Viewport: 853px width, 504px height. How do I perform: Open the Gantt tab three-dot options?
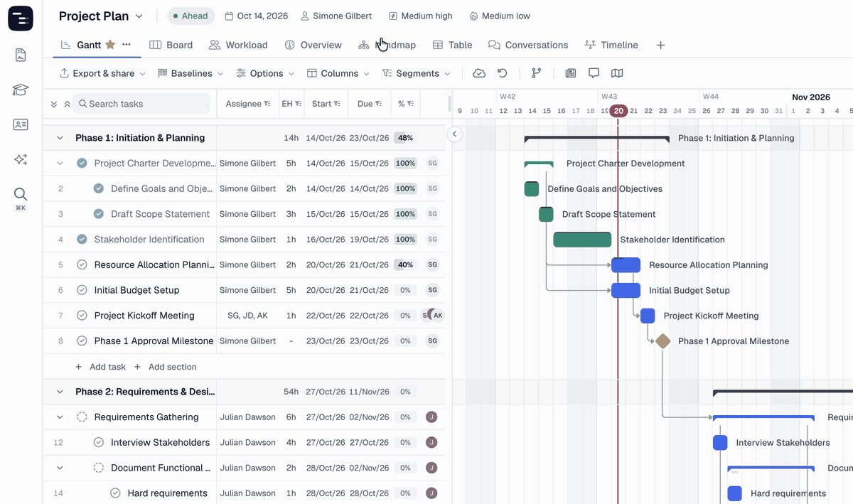click(127, 45)
